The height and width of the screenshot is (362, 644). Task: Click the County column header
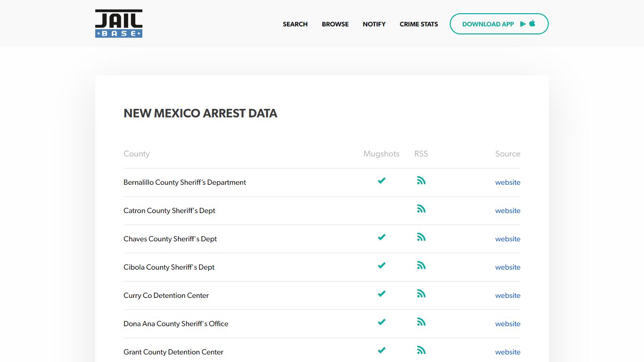(136, 154)
